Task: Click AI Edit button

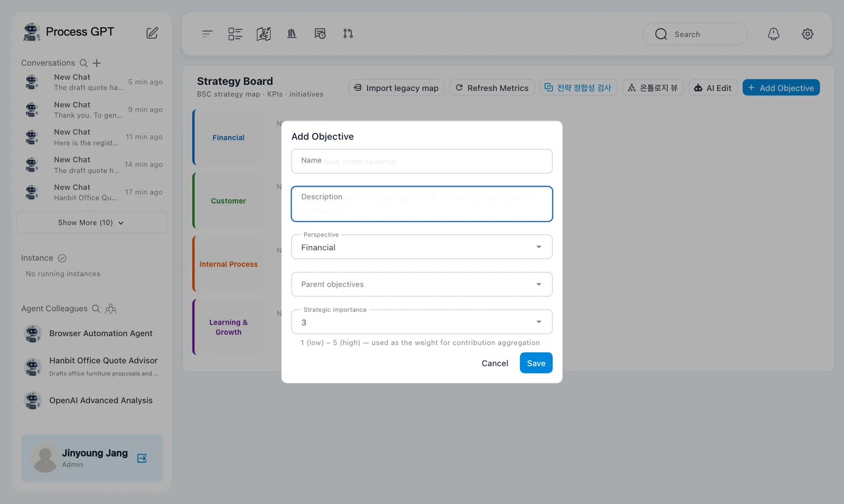Action: click(x=713, y=88)
